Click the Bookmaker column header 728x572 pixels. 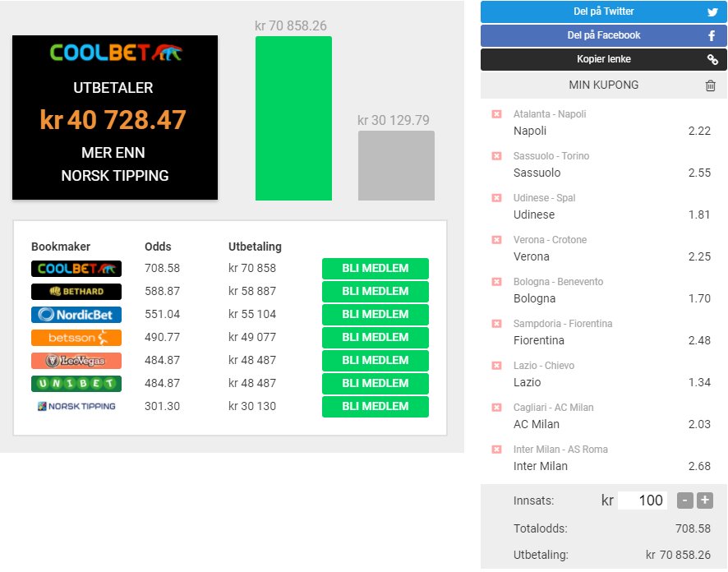[x=61, y=247]
